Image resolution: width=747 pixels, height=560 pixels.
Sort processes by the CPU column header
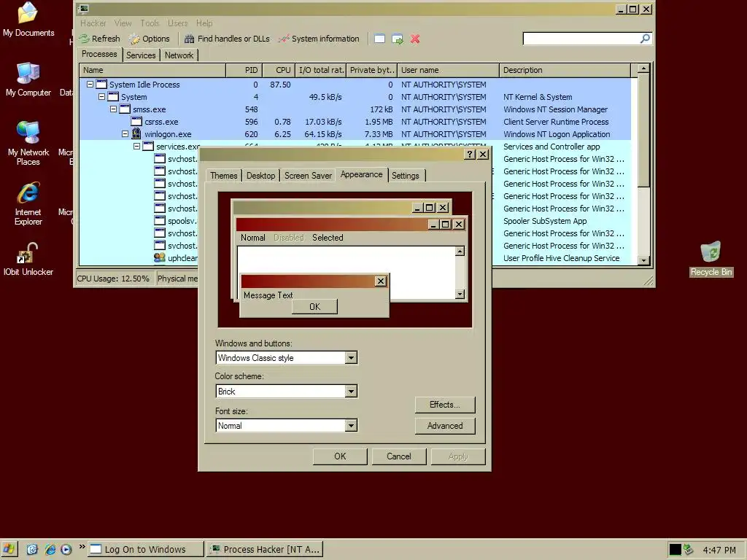pyautogui.click(x=279, y=70)
